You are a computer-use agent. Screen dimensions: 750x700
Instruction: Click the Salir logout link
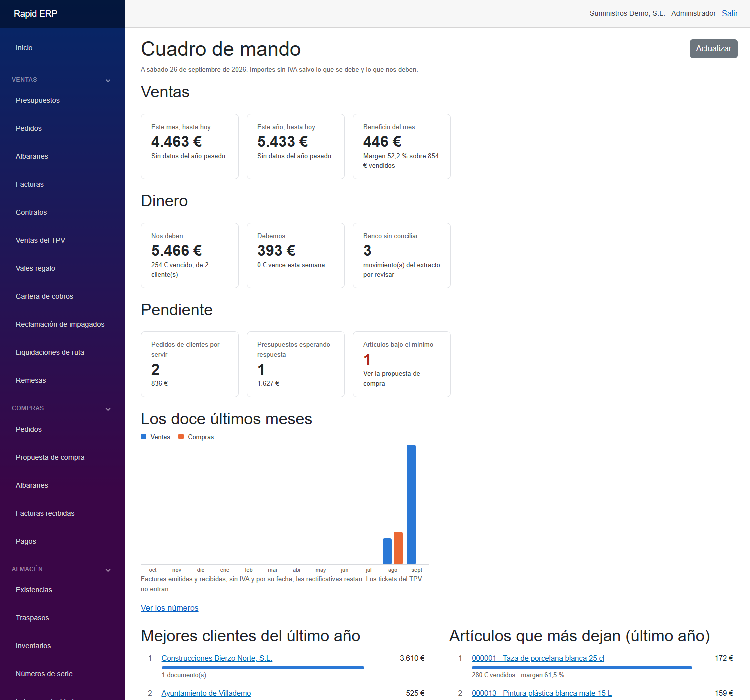point(730,13)
